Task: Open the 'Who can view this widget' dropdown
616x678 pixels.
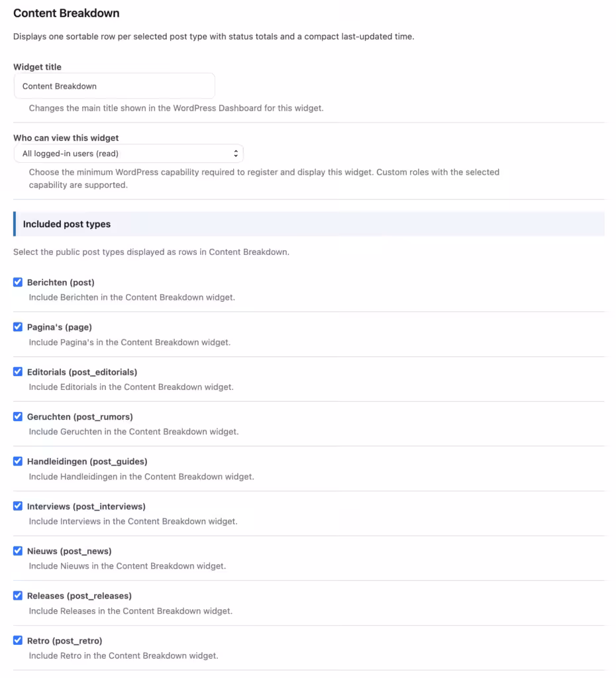Action: tap(128, 154)
